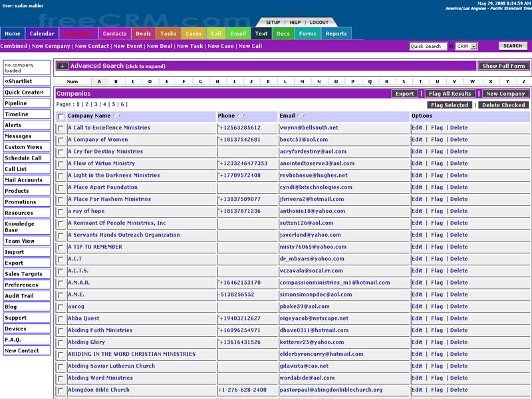Viewport: 532px width, 399px height.
Task: Tick the select-all checkbox in table header
Action: coord(61,116)
